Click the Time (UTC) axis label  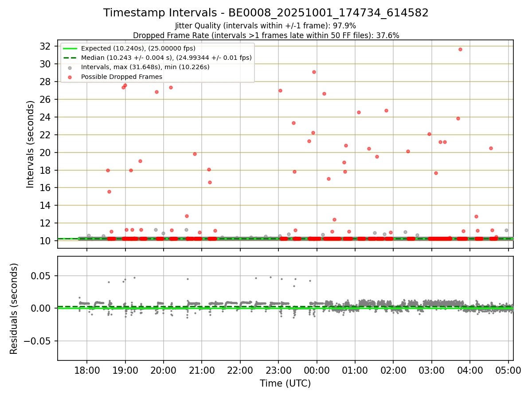pos(286,383)
